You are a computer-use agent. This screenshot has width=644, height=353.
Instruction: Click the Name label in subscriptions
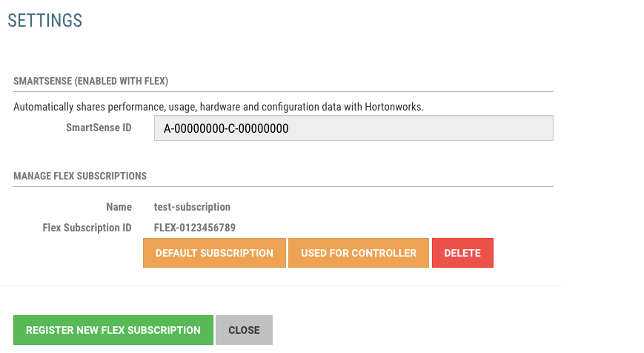[x=119, y=207]
